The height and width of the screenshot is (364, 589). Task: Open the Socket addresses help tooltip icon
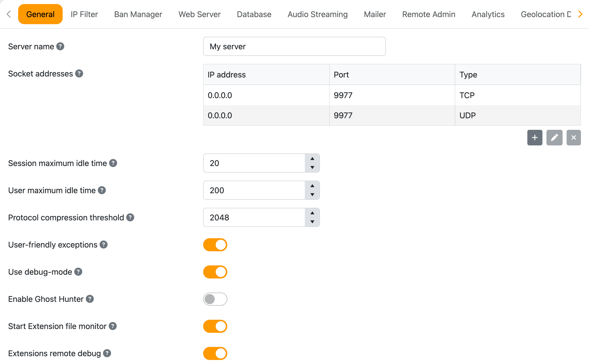[79, 73]
